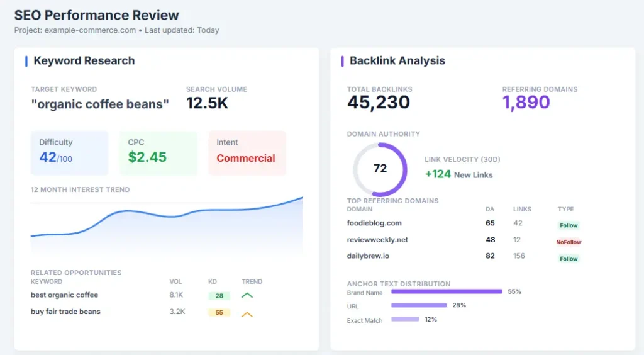Screen dimensions: 644x355
Task: Click the DA value 82 for dailybrew.io
Action: point(490,256)
